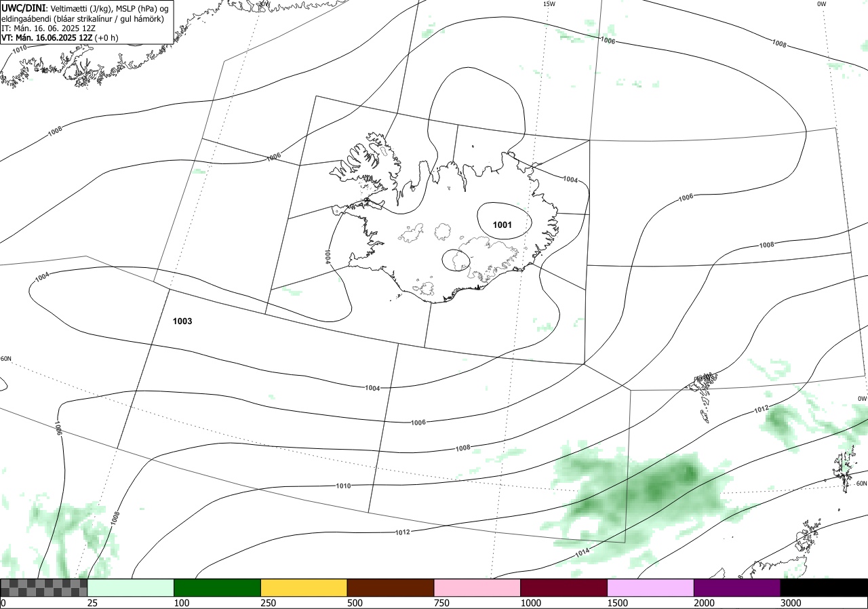Image resolution: width=868 pixels, height=609 pixels.
Task: Click the brown 500–750 legend swatch
Action: pos(391,587)
